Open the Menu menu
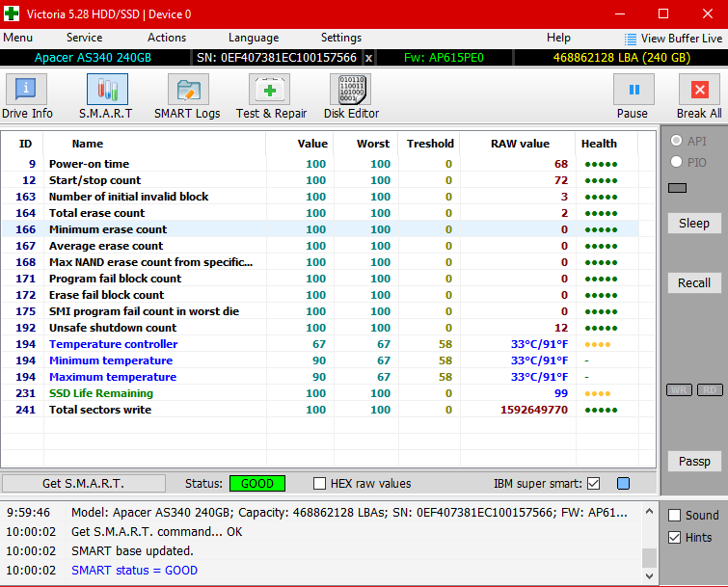 click(x=17, y=38)
